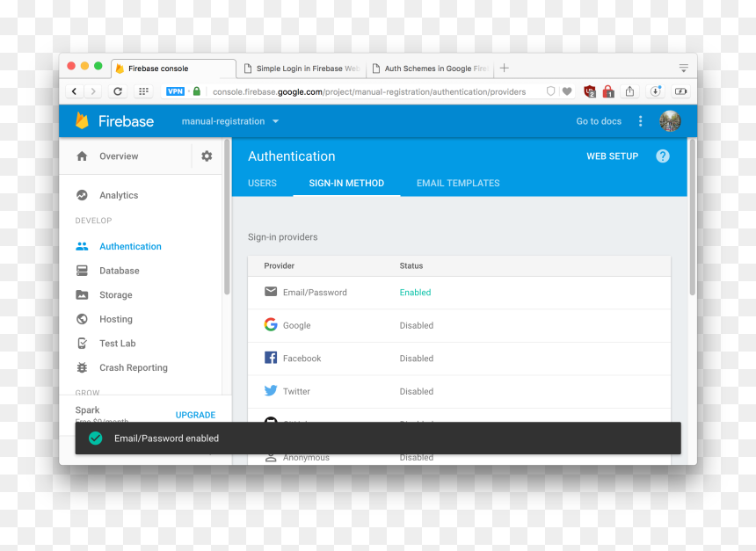The height and width of the screenshot is (551, 756).
Task: Open the tab menu icon at top right
Action: pos(683,68)
